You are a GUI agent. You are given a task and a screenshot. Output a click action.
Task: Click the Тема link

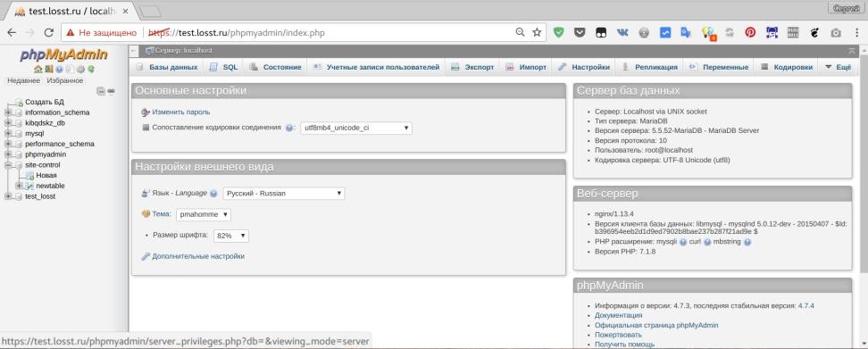161,214
